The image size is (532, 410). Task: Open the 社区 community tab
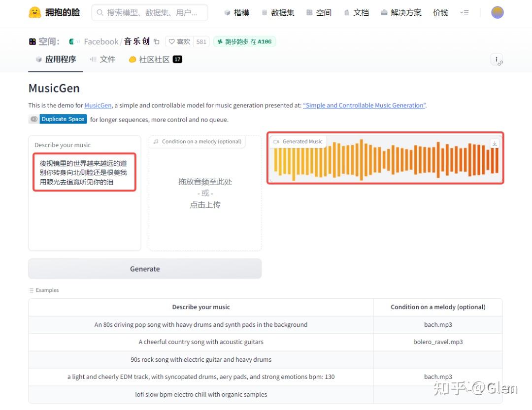155,60
